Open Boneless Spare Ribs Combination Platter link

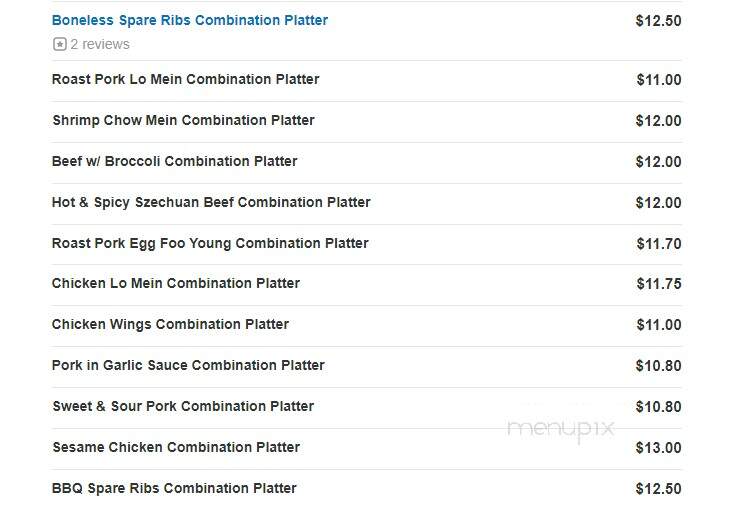click(x=190, y=20)
